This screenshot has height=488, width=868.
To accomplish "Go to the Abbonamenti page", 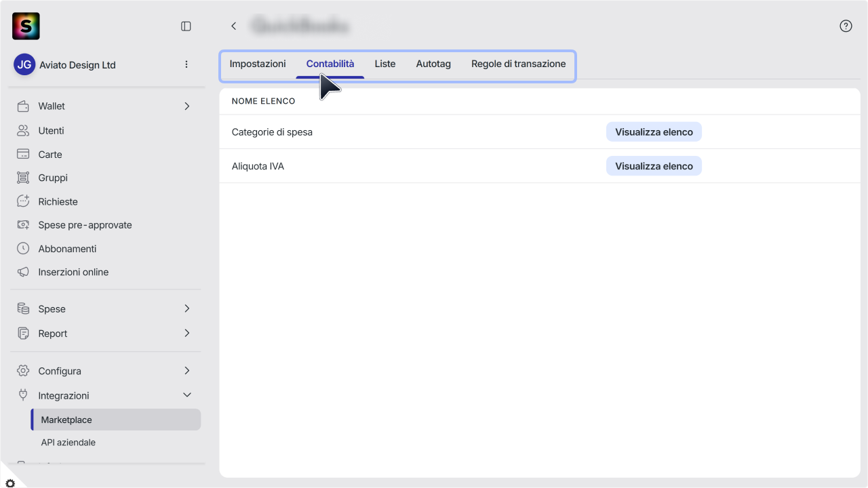I will point(68,249).
